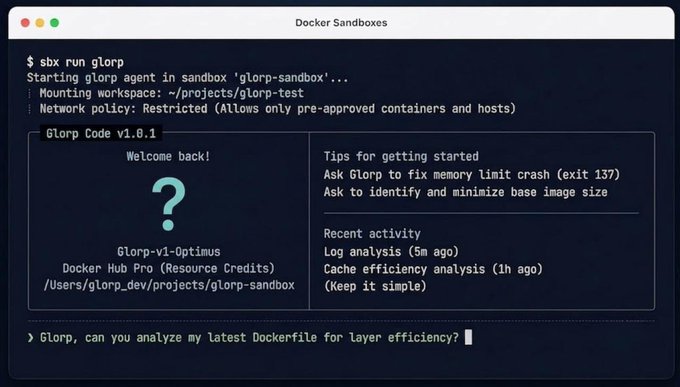The image size is (680, 387).
Task: Click the large teal question mark logo
Action: (169, 204)
